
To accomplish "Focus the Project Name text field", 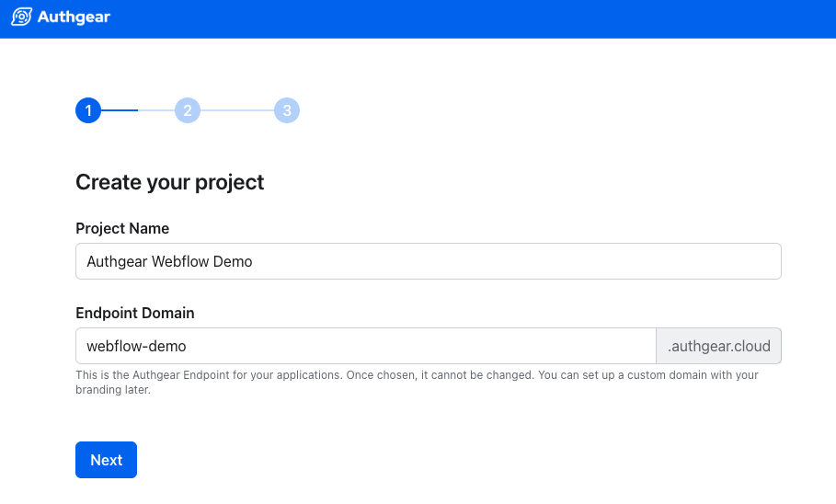I will tap(428, 261).
